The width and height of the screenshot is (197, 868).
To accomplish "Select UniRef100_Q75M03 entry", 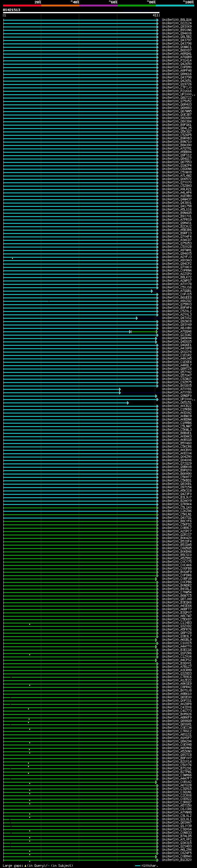I will pyautogui.click(x=176, y=304).
